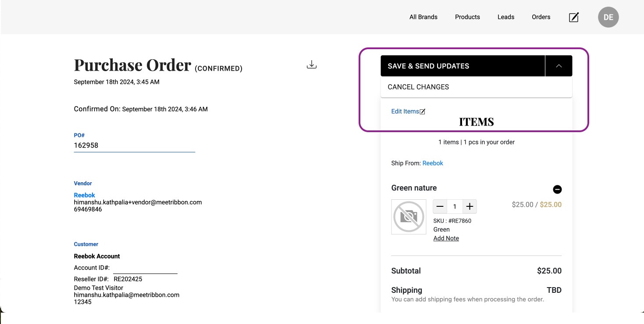
Task: Navigate to Orders
Action: (541, 17)
